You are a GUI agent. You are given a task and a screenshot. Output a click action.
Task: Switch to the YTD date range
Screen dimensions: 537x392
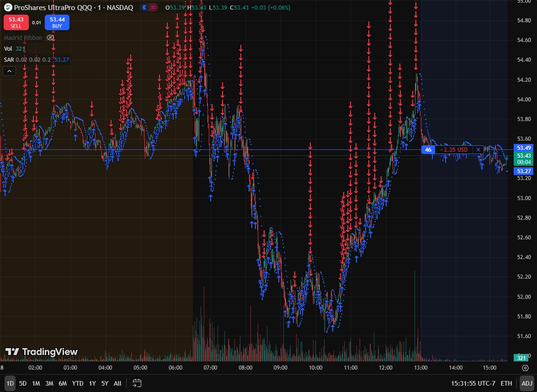click(78, 383)
